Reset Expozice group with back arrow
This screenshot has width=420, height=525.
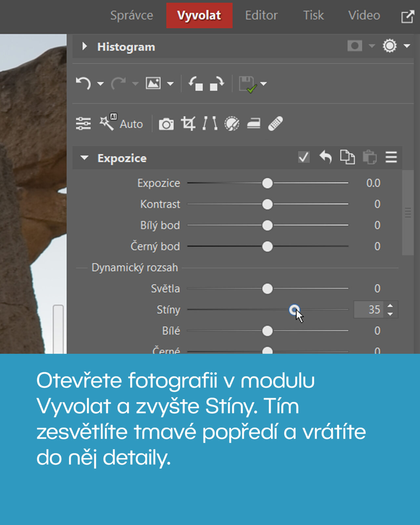click(x=325, y=157)
